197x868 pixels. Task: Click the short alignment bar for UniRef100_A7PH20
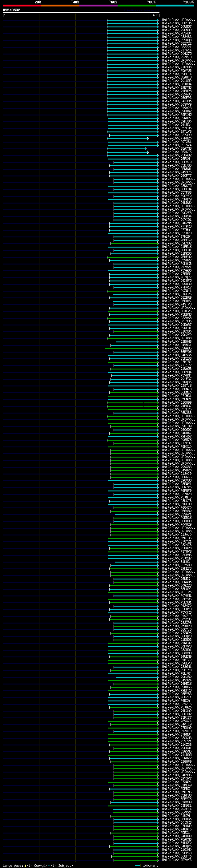(128, 139)
